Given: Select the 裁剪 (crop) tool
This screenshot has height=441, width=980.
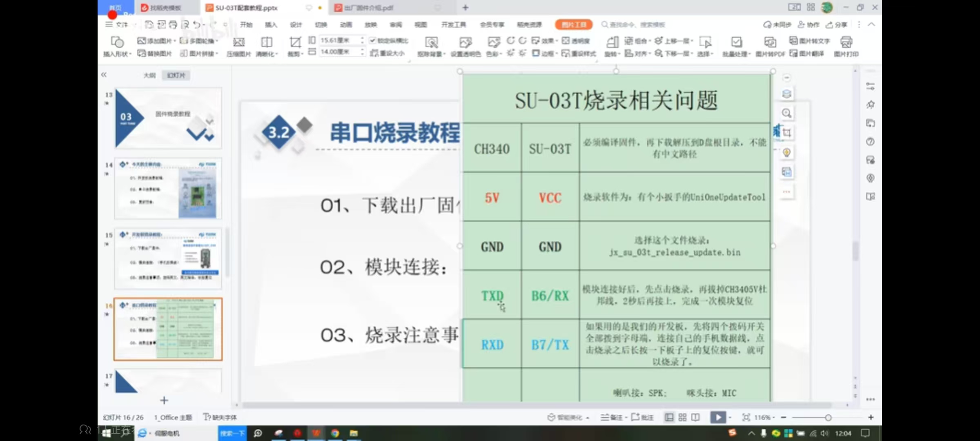Looking at the screenshot, I should pos(295,46).
